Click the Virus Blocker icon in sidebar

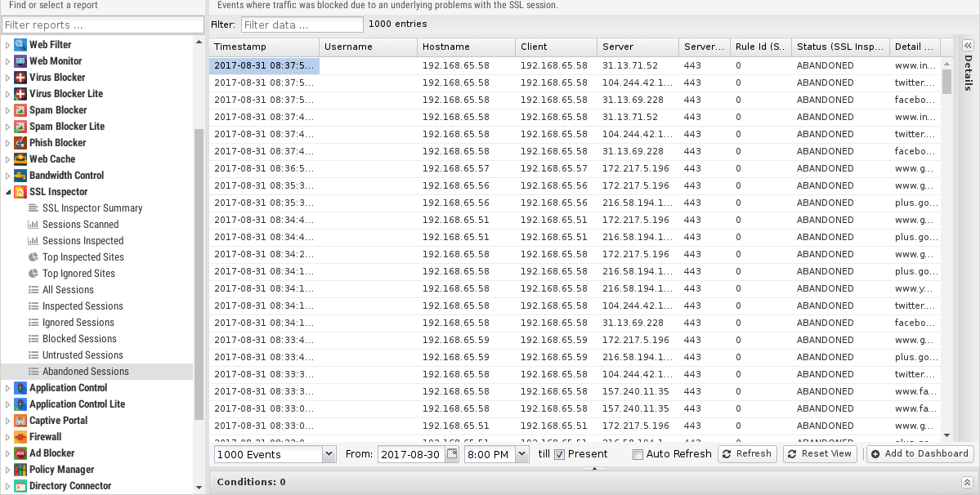20,78
